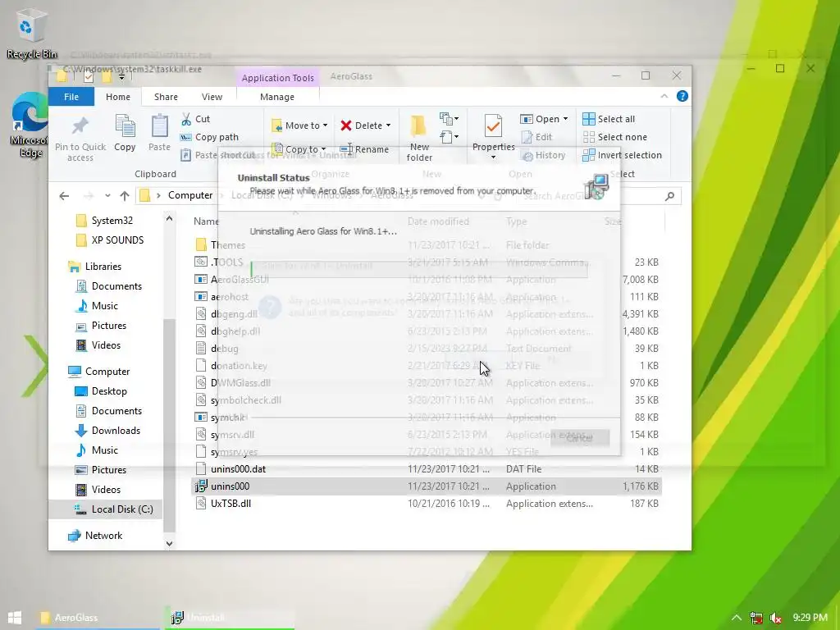
Task: Go back in File Explorer navigation
Action: (64, 195)
